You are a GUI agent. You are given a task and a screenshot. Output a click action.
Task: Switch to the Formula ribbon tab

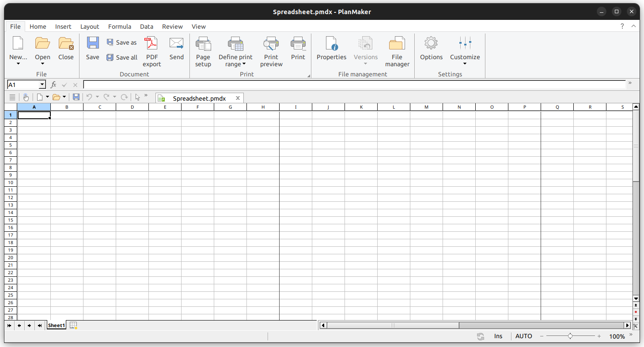pos(119,26)
